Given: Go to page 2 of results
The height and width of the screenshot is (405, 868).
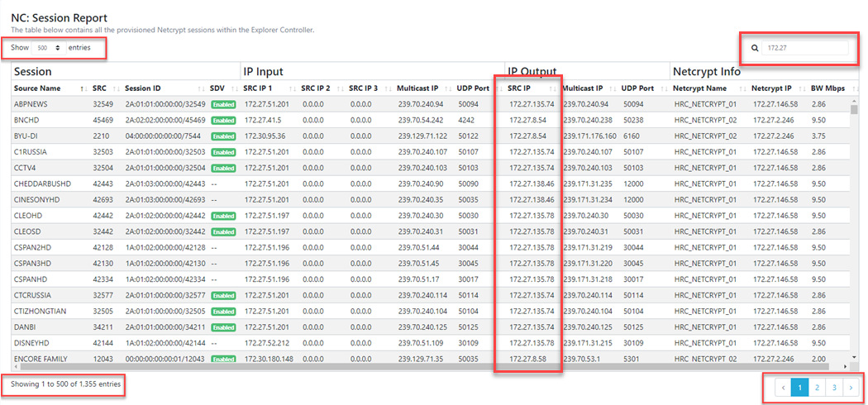Looking at the screenshot, I should click(817, 388).
